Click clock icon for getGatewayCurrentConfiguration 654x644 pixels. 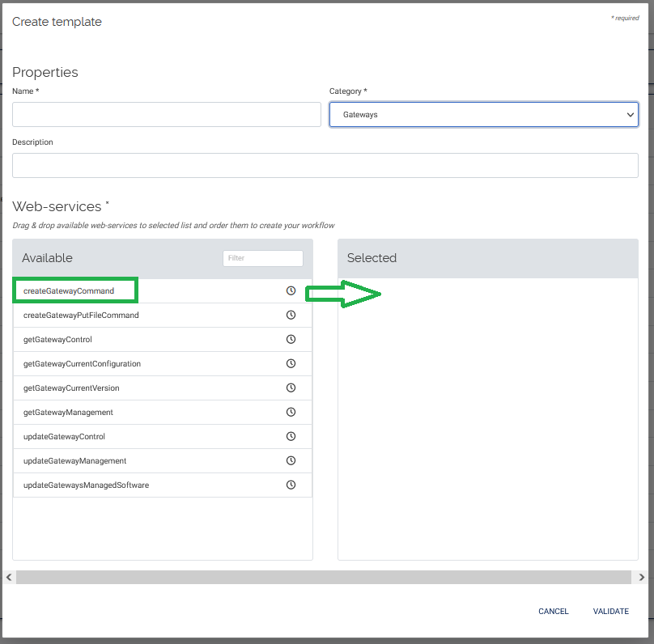tap(291, 363)
